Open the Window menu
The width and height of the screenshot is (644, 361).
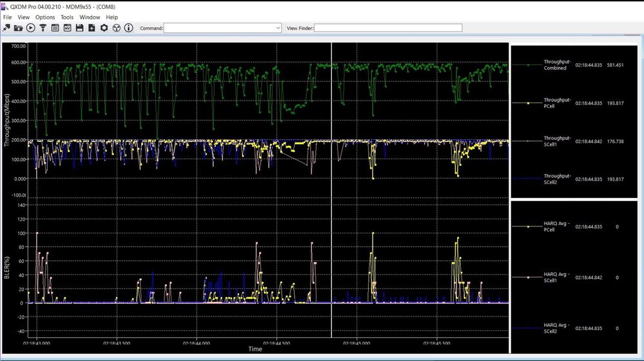coord(90,17)
